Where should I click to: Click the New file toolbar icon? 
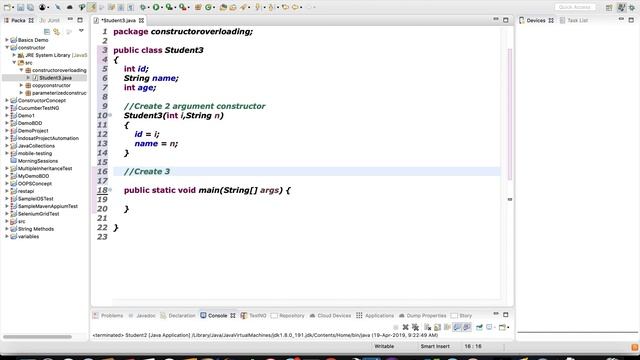tap(7, 7)
